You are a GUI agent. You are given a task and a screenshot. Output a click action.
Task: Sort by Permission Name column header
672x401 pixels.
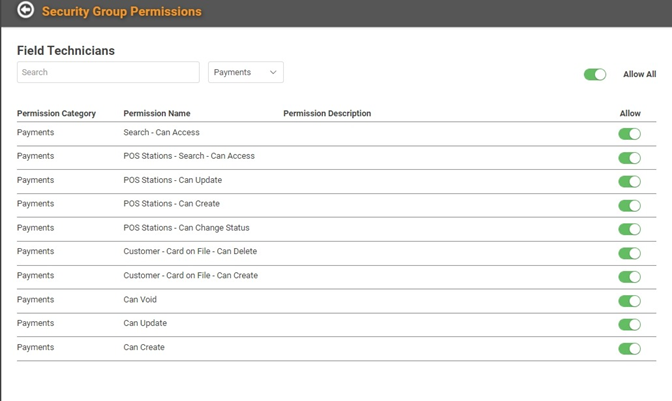pyautogui.click(x=157, y=114)
